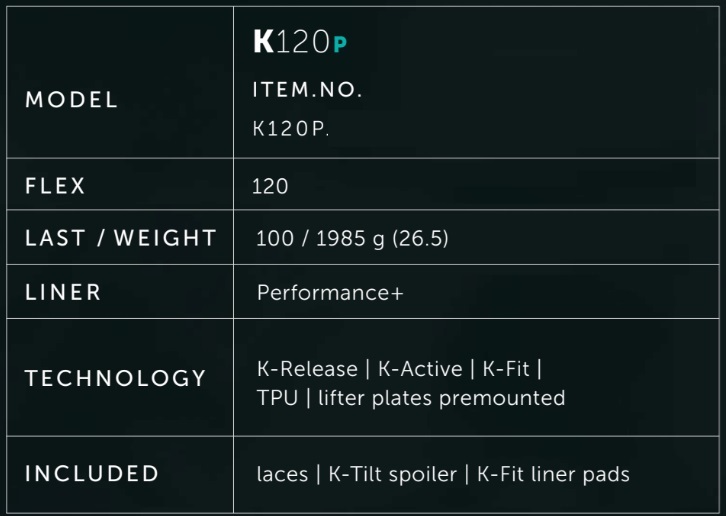Click the FLEX row label
This screenshot has height=516, width=726.
[56, 186]
